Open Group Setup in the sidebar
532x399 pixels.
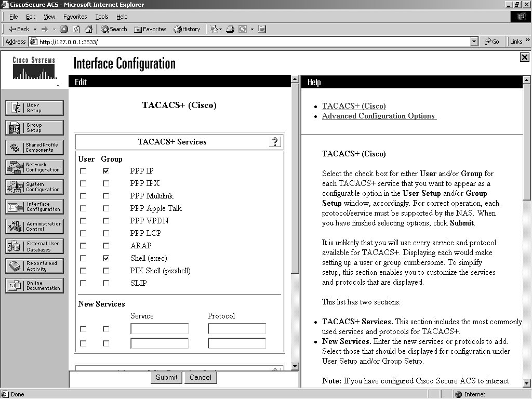coord(34,128)
